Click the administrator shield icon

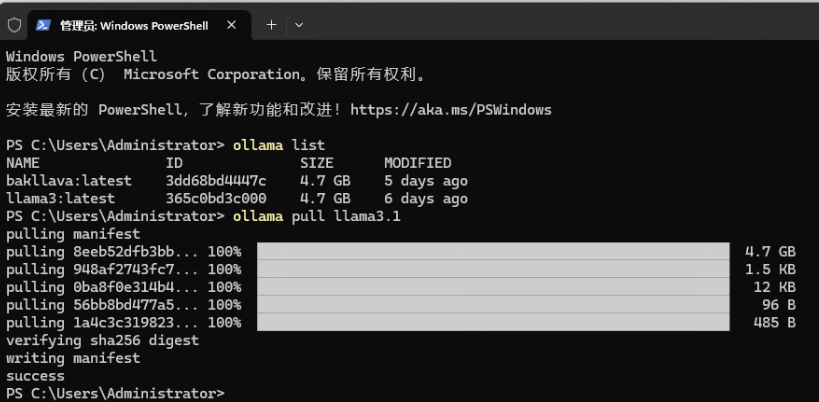point(14,24)
